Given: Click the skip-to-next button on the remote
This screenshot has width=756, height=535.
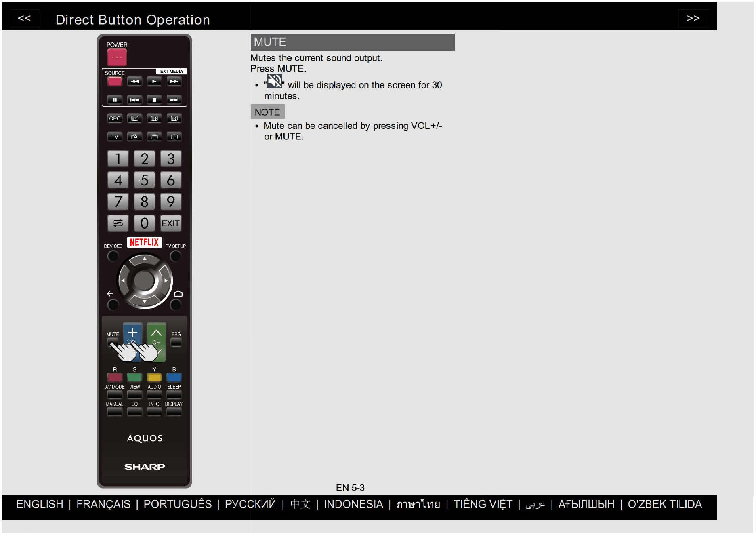Looking at the screenshot, I should tap(174, 99).
